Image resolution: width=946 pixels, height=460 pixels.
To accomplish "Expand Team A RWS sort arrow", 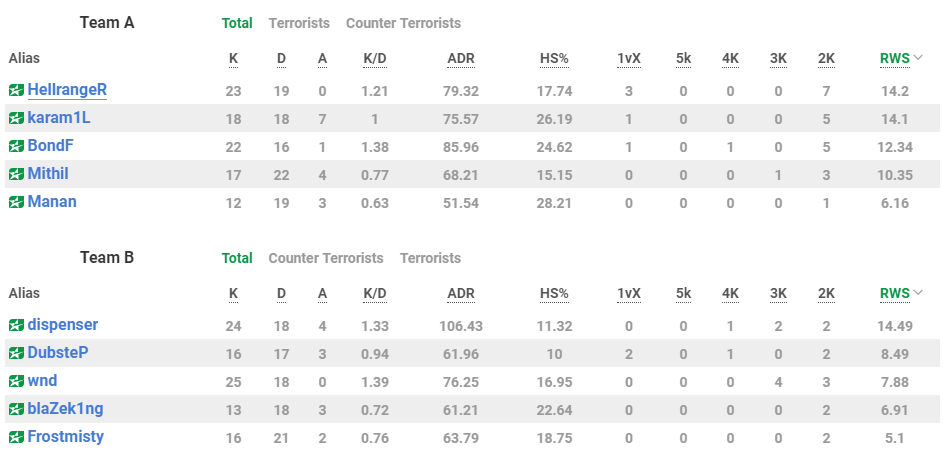I will [918, 58].
